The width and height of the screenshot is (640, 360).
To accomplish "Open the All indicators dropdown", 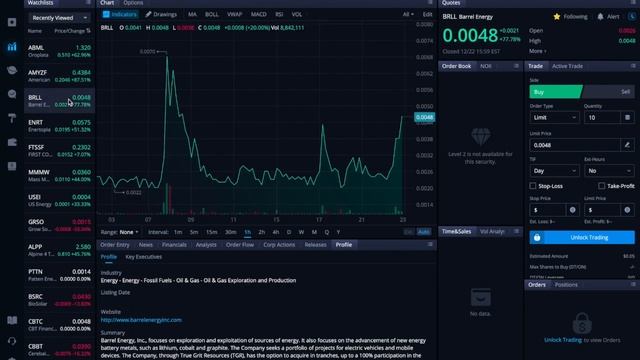I will (408, 14).
